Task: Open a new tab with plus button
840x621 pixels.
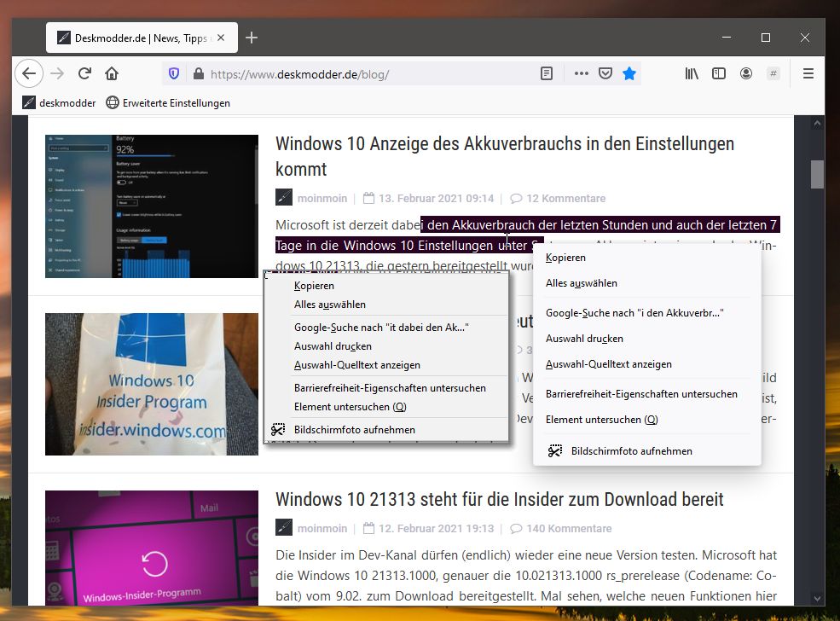Action: [252, 38]
